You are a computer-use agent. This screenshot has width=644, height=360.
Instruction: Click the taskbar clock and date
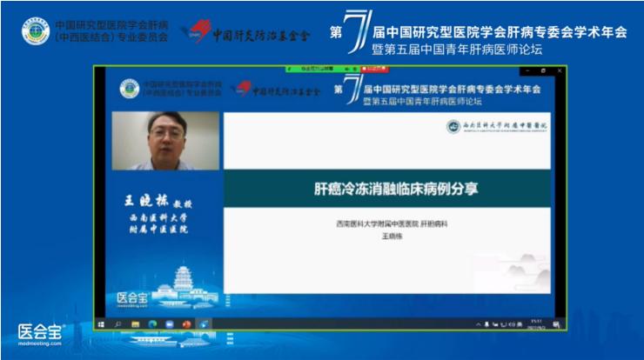tap(534, 323)
